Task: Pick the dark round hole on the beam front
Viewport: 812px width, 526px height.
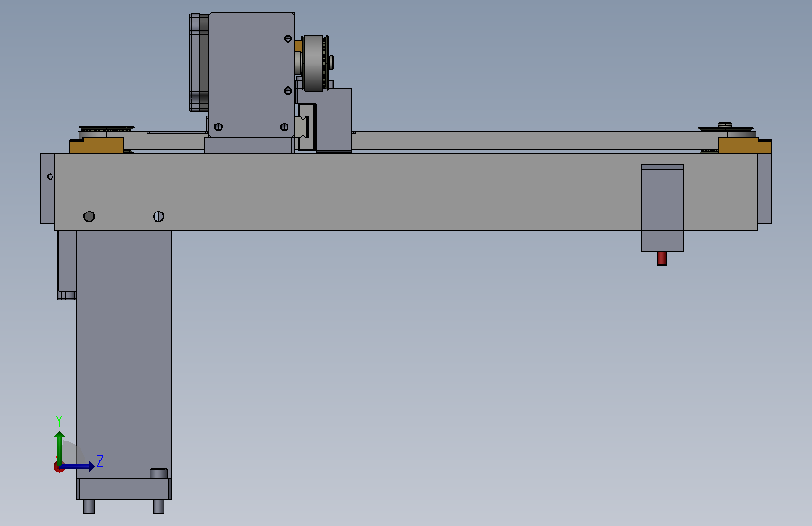Action: 89,216
